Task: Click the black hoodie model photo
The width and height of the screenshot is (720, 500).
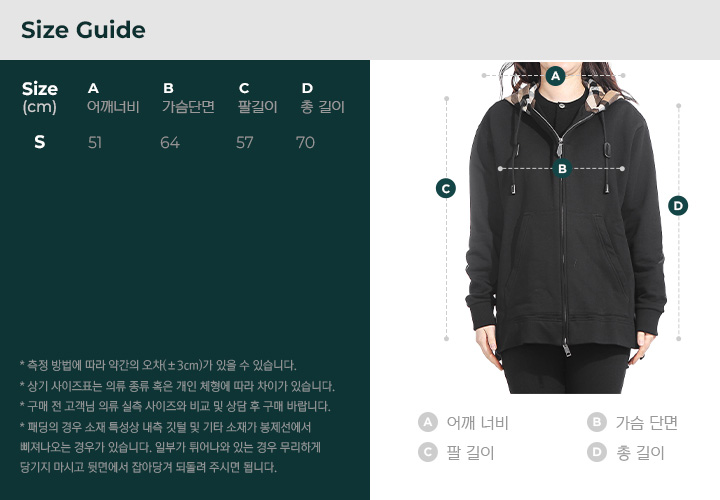Action: pos(565,228)
